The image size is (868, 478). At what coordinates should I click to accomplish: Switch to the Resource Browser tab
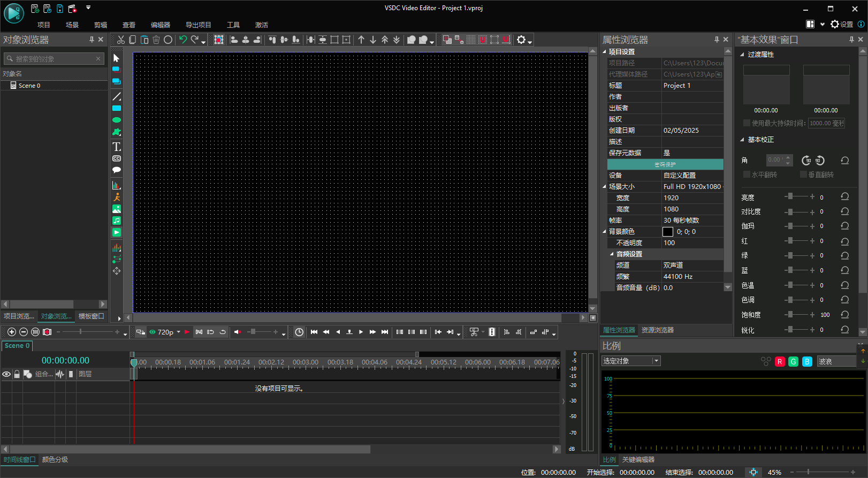(658, 330)
